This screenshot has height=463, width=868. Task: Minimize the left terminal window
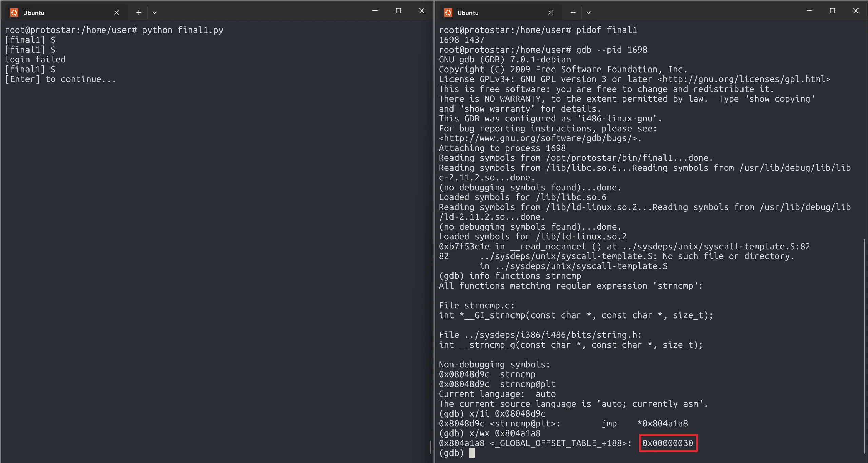[375, 11]
